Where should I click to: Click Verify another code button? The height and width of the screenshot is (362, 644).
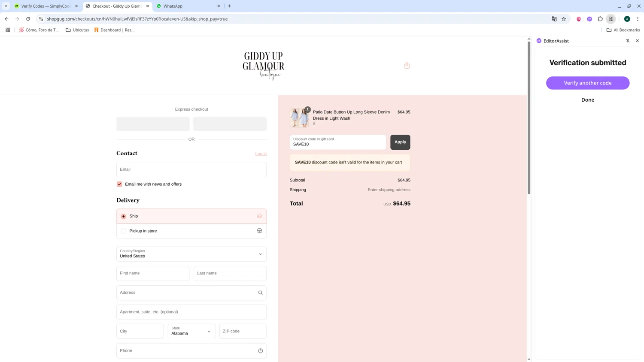588,83
